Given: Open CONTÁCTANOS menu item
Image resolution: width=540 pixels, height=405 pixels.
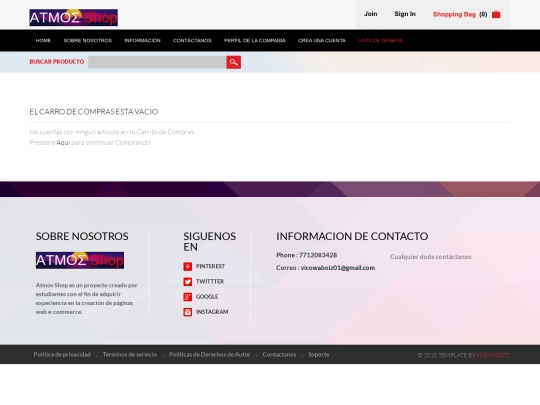Looking at the screenshot, I should pos(192,40).
